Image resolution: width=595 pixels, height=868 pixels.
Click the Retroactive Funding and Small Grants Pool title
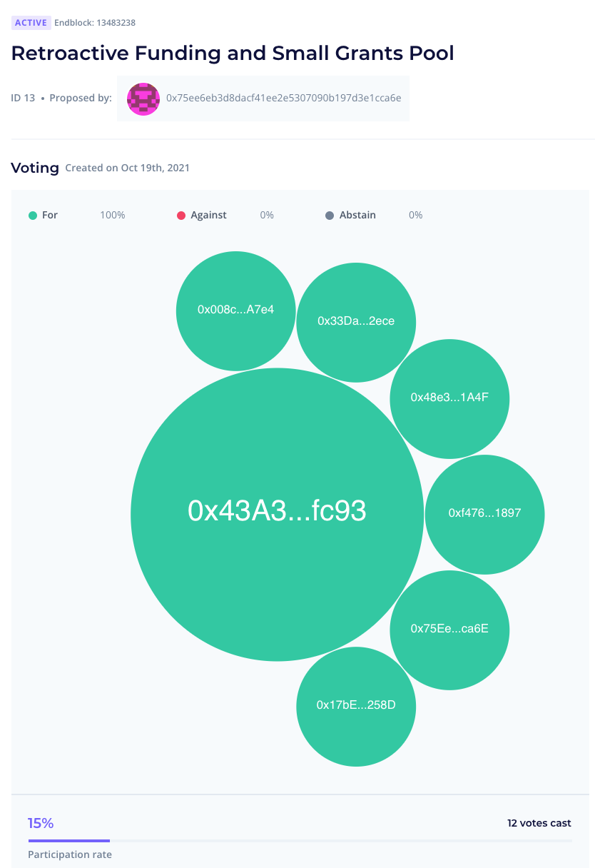[233, 54]
